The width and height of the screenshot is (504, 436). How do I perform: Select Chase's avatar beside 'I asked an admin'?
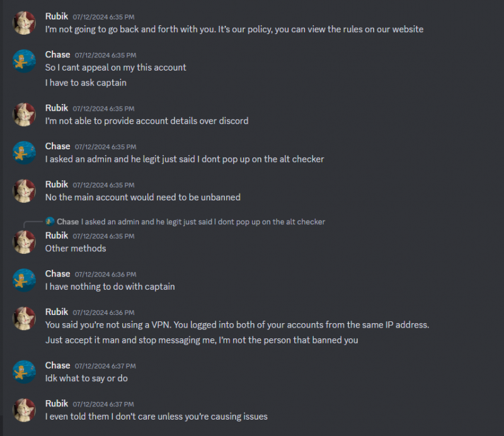(x=24, y=152)
